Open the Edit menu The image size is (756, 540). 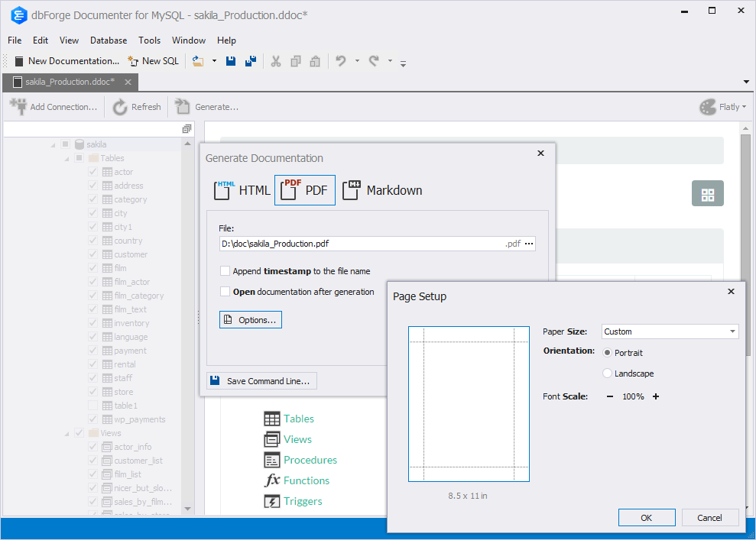[41, 40]
